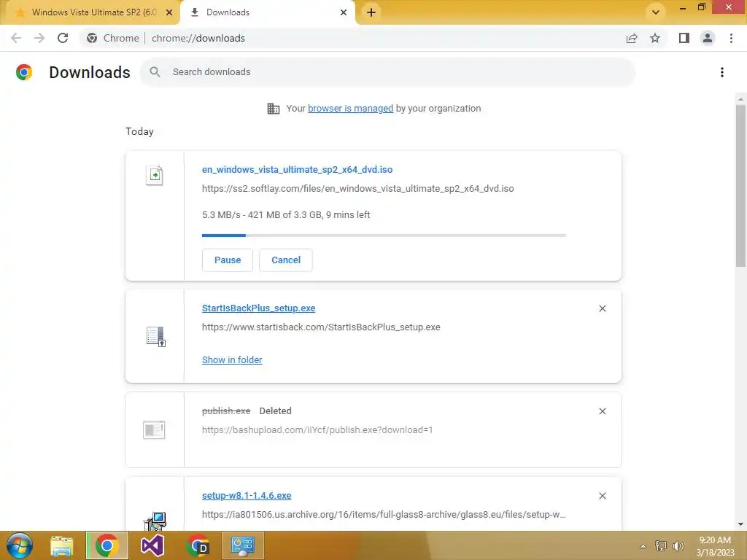Open the profile avatar menu
This screenshot has width=747, height=560.
(x=708, y=38)
